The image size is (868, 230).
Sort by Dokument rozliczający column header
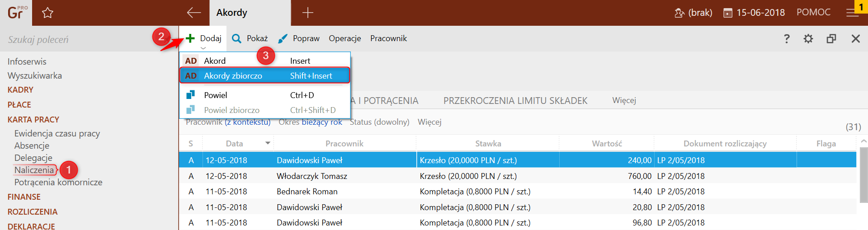(725, 143)
